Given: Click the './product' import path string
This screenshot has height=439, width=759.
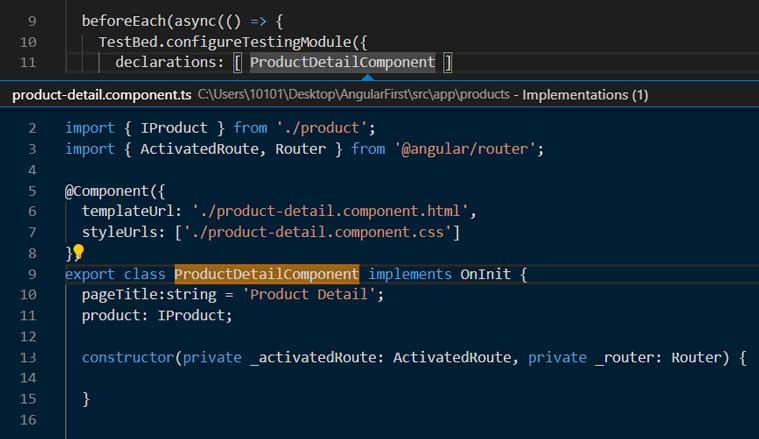Looking at the screenshot, I should click(x=321, y=128).
